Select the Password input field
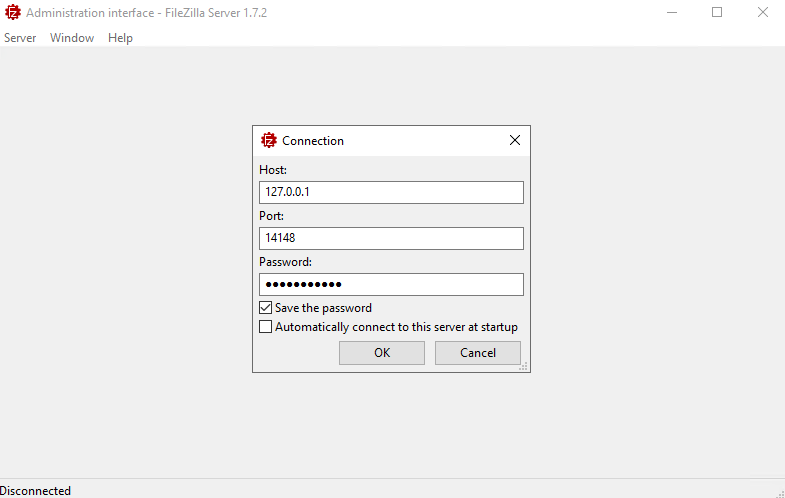This screenshot has width=785, height=498. [x=391, y=285]
